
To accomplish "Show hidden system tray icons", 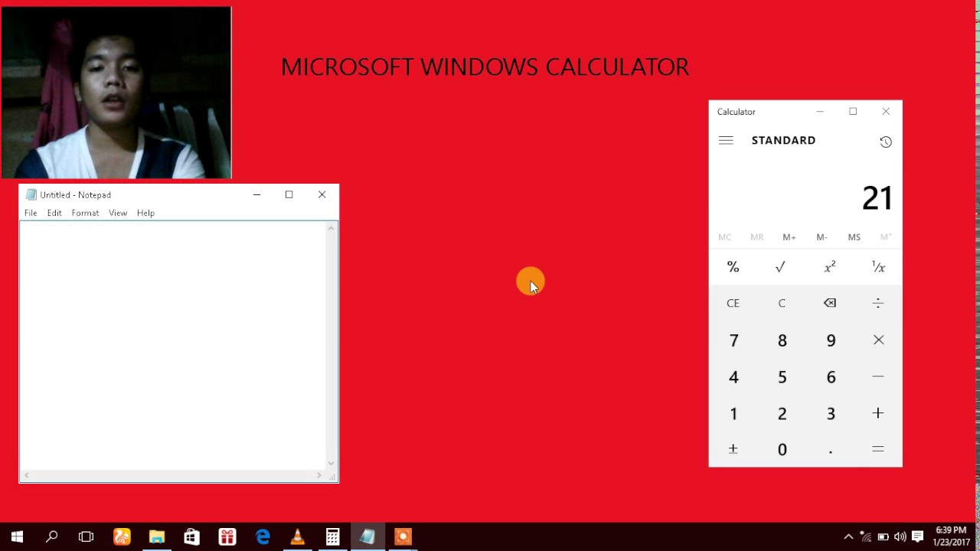I will [848, 537].
